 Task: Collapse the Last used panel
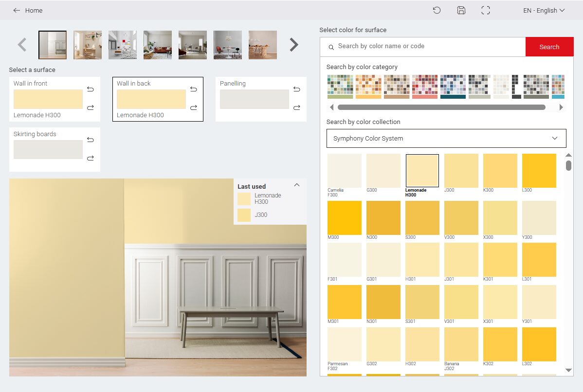coord(297,185)
